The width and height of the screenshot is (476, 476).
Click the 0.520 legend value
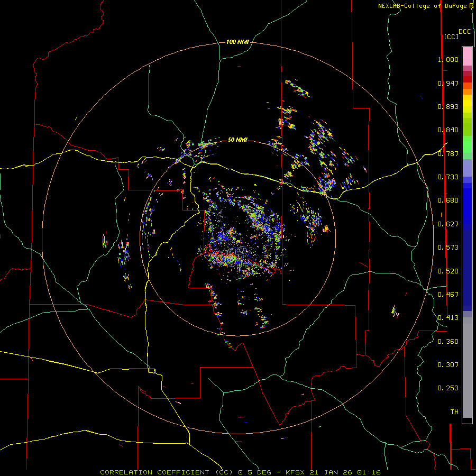(448, 271)
